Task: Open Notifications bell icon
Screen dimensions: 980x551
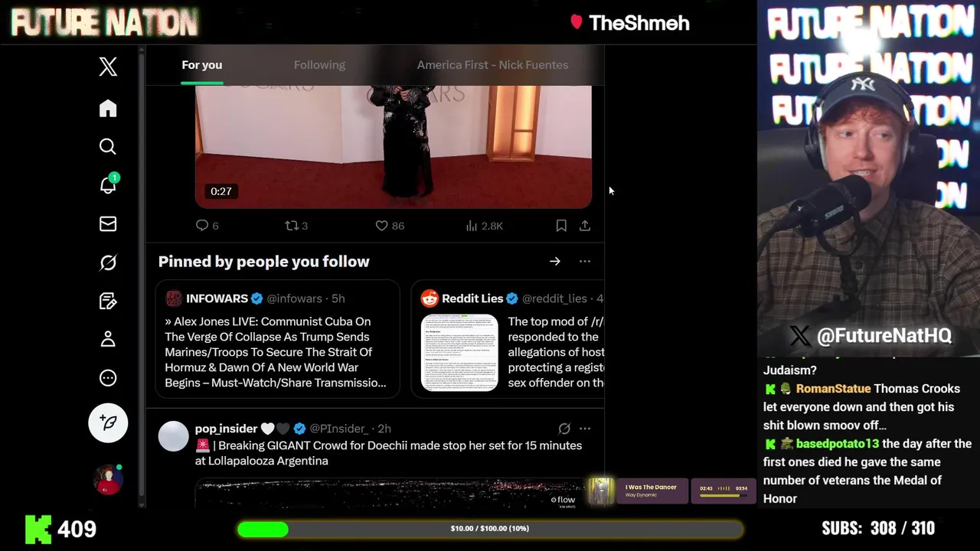Action: click(x=108, y=184)
